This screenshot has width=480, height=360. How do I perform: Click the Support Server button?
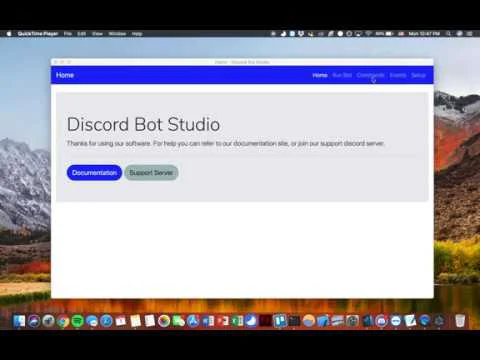point(151,173)
